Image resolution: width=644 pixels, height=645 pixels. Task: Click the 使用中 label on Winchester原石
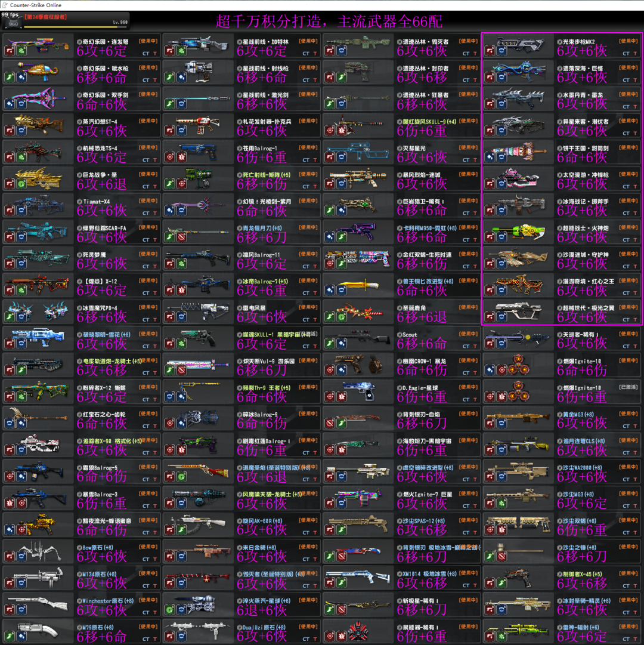tap(148, 600)
